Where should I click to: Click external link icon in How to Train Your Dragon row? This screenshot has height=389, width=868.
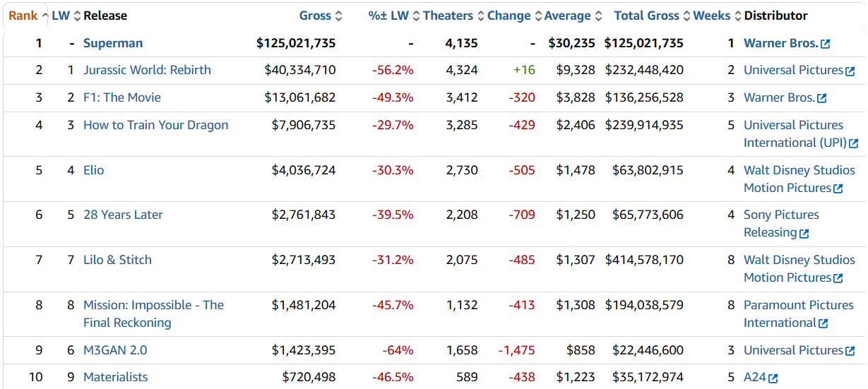(854, 143)
